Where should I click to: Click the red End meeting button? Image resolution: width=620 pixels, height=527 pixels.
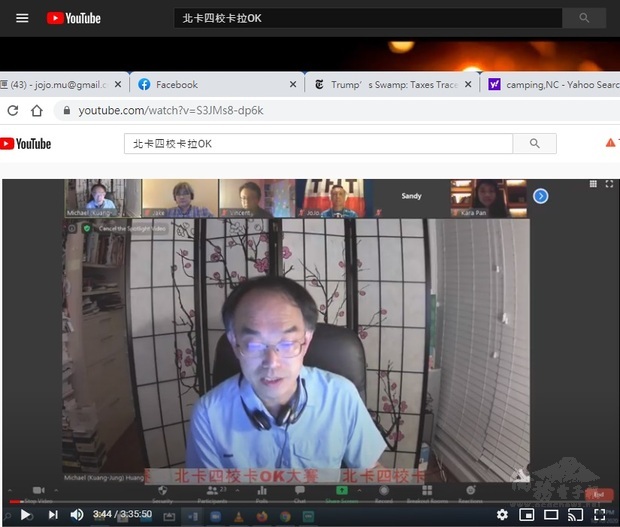coord(599,494)
